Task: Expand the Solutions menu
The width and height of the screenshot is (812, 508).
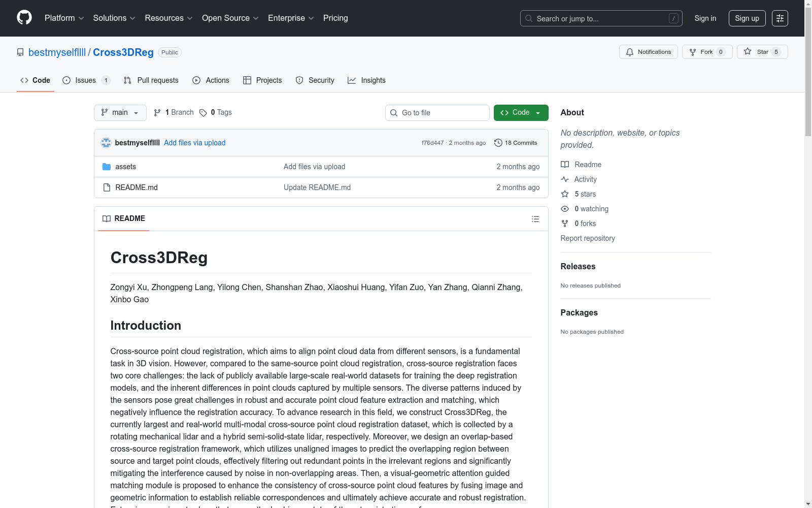Action: click(x=114, y=18)
